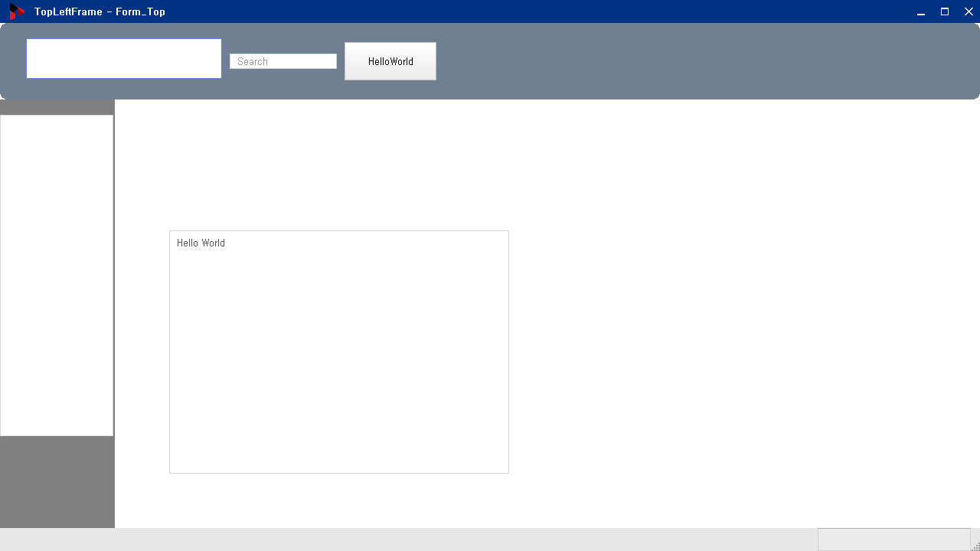This screenshot has width=980, height=551.
Task: Click the HelloWorld button to greet
Action: pos(390,61)
